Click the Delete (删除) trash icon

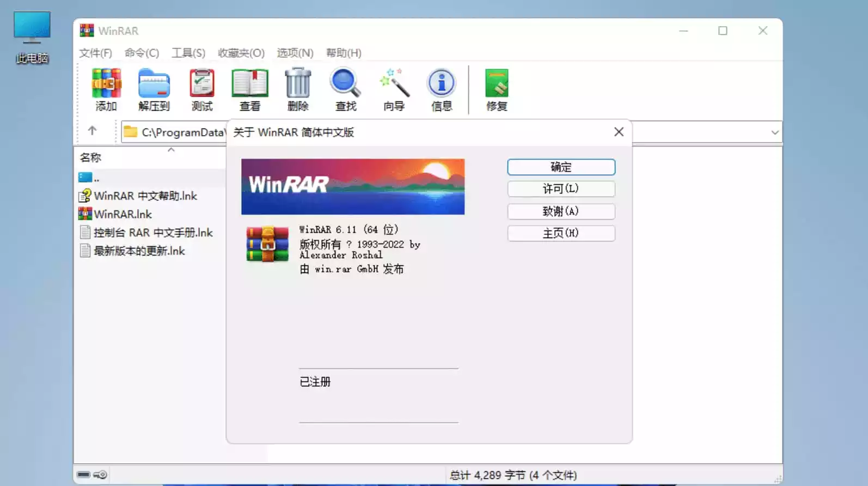298,89
